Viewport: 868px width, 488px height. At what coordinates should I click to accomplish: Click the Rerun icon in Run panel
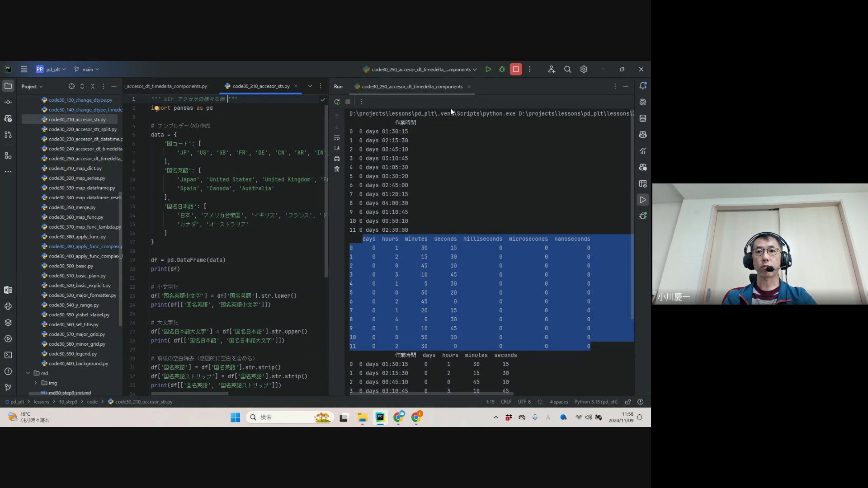[337, 102]
